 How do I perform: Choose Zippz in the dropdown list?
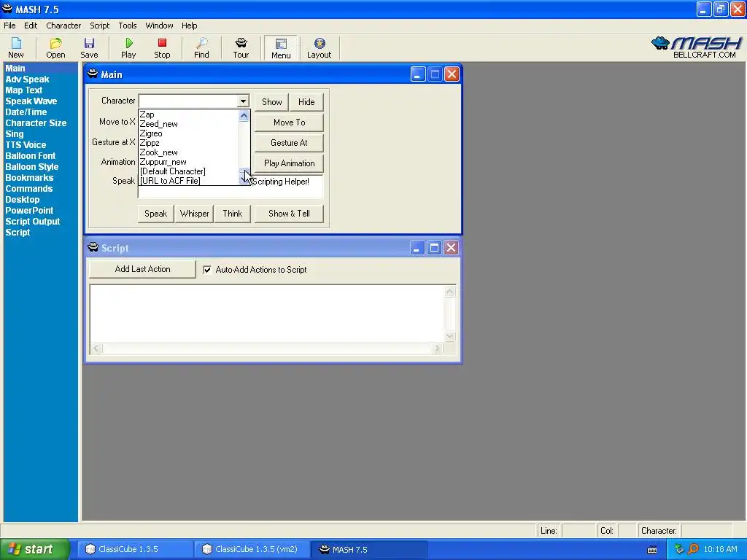(150, 143)
